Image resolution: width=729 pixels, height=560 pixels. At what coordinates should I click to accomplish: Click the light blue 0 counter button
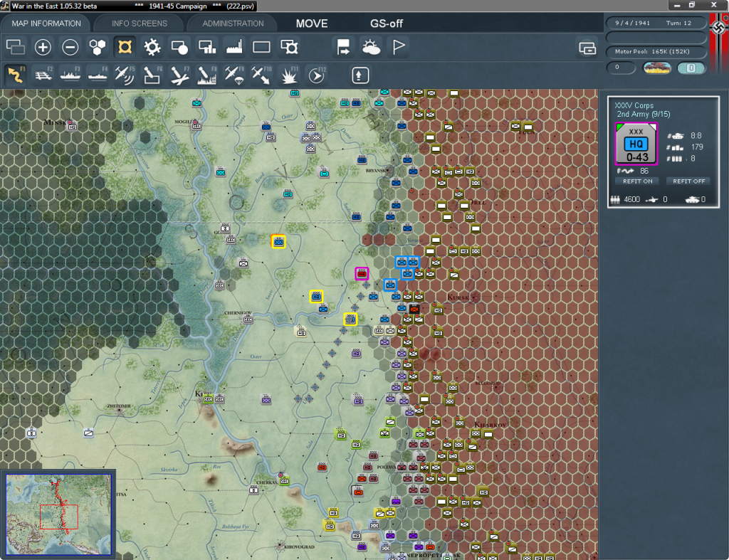point(691,68)
